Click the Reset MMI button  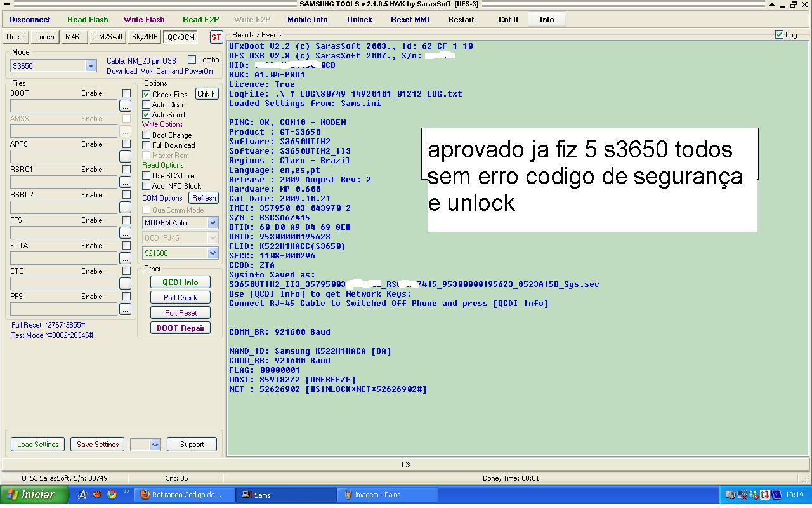(410, 20)
